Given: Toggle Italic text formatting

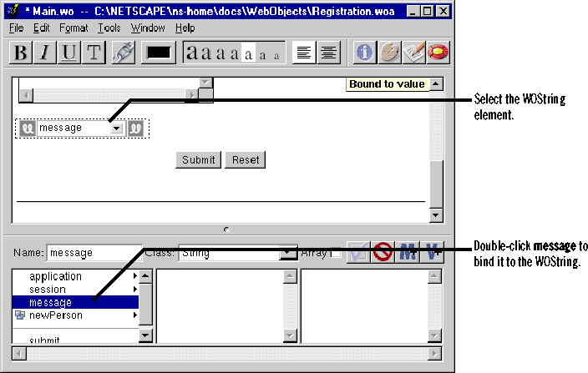Looking at the screenshot, I should pos(45,53).
